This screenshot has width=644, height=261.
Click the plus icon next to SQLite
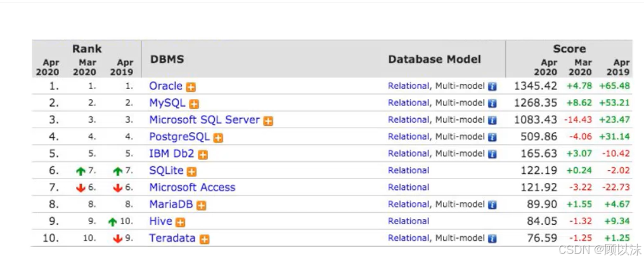point(192,171)
